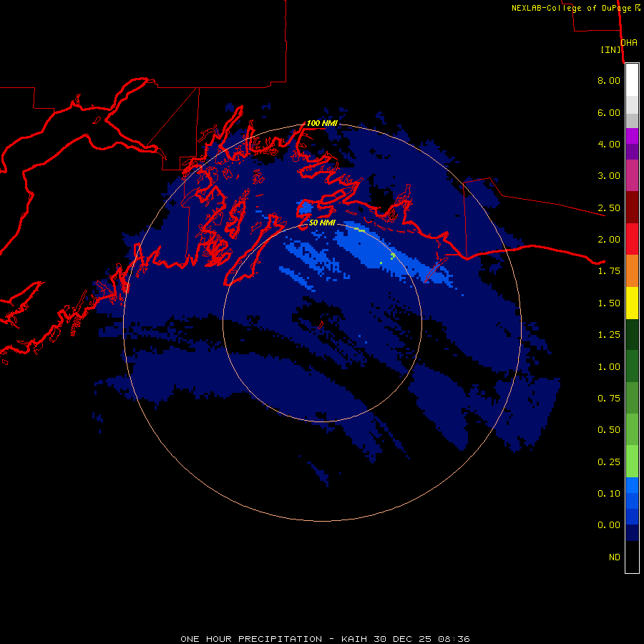Select the pink 3.00 legend swatch

pos(632,175)
